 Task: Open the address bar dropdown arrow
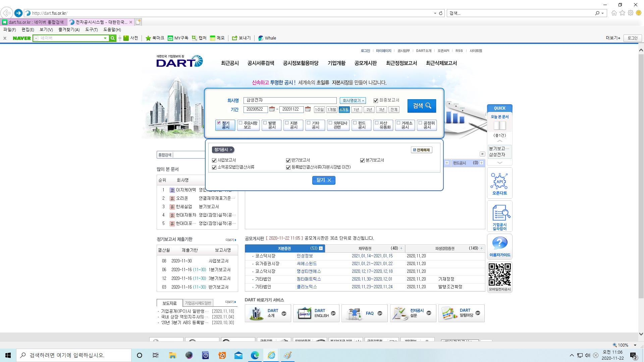point(435,13)
